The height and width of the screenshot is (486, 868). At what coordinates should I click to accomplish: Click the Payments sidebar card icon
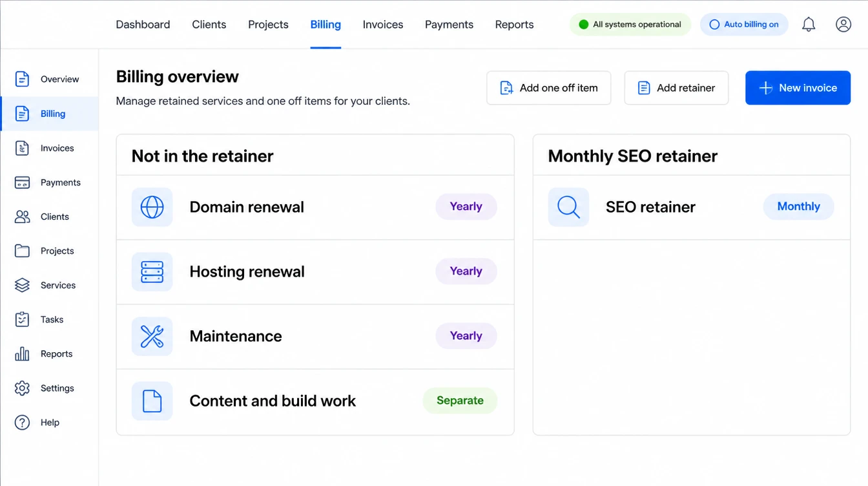click(x=22, y=182)
